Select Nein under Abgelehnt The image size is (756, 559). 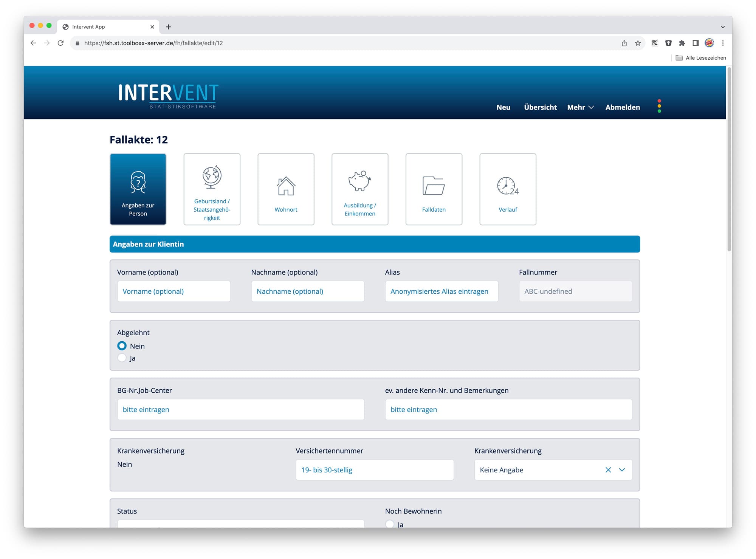pyautogui.click(x=122, y=345)
